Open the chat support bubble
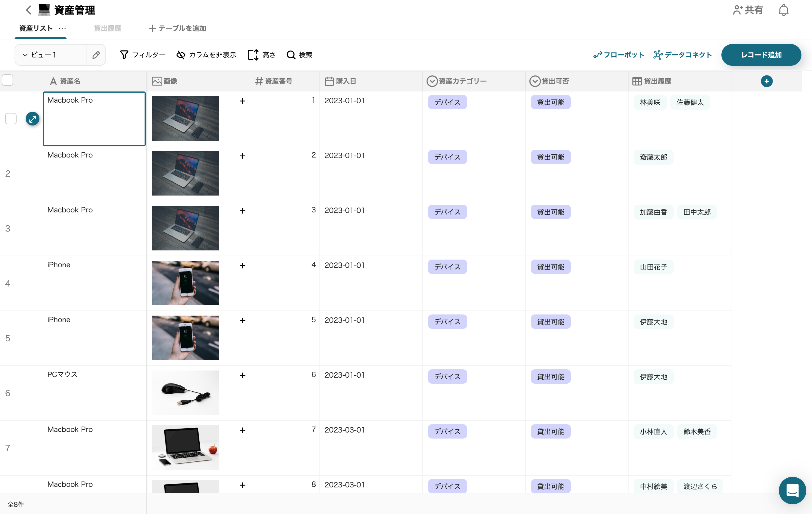Image resolution: width=812 pixels, height=514 pixels. point(792,490)
